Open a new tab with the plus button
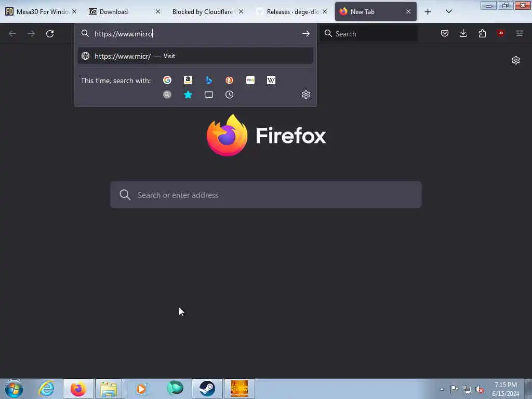Image resolution: width=532 pixels, height=399 pixels. (428, 12)
